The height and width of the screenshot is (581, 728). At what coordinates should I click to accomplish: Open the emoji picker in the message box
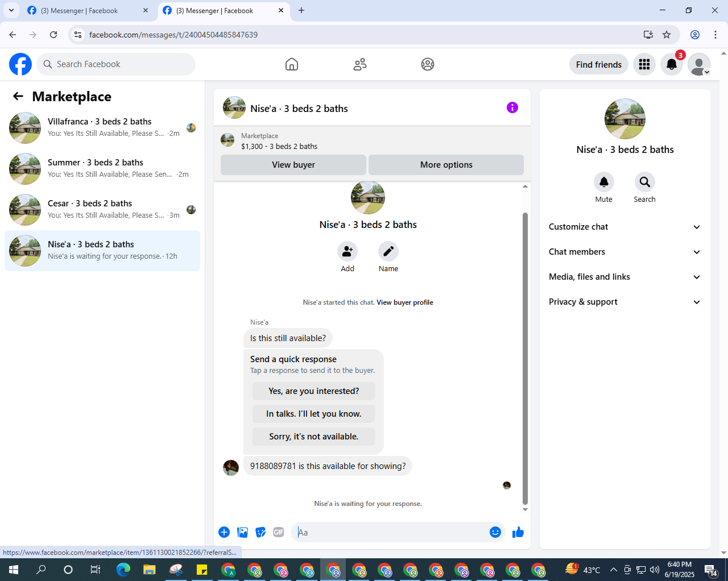click(495, 532)
